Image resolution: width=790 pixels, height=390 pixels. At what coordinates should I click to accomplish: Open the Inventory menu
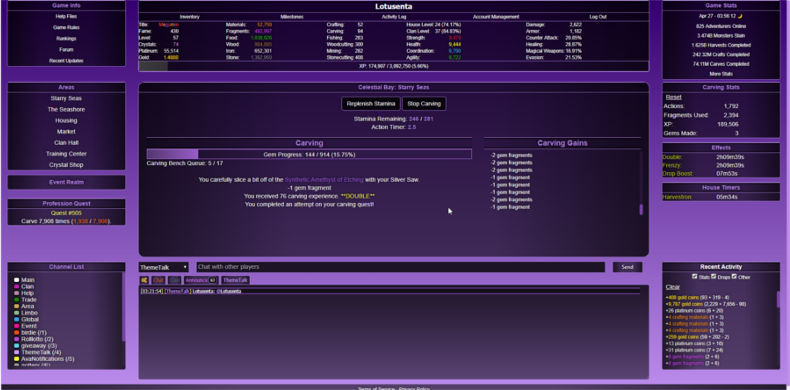point(189,17)
